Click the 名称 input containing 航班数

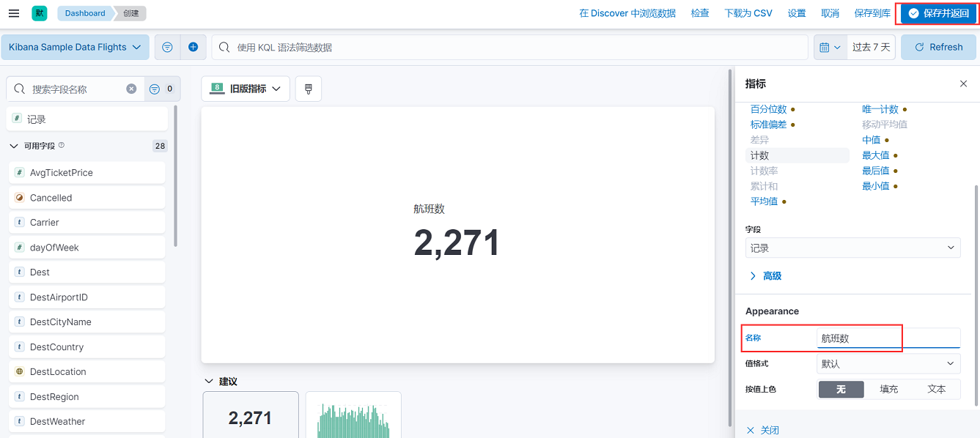tap(888, 338)
